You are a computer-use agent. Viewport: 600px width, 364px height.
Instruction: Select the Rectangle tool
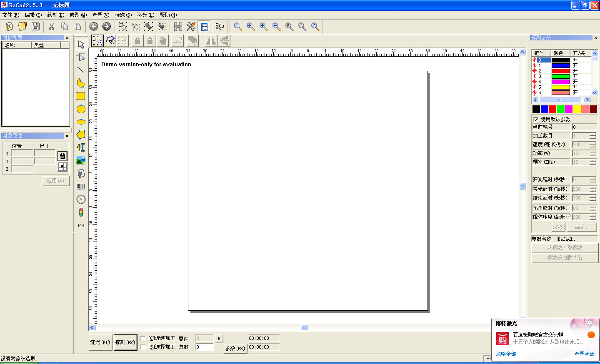pyautogui.click(x=81, y=96)
